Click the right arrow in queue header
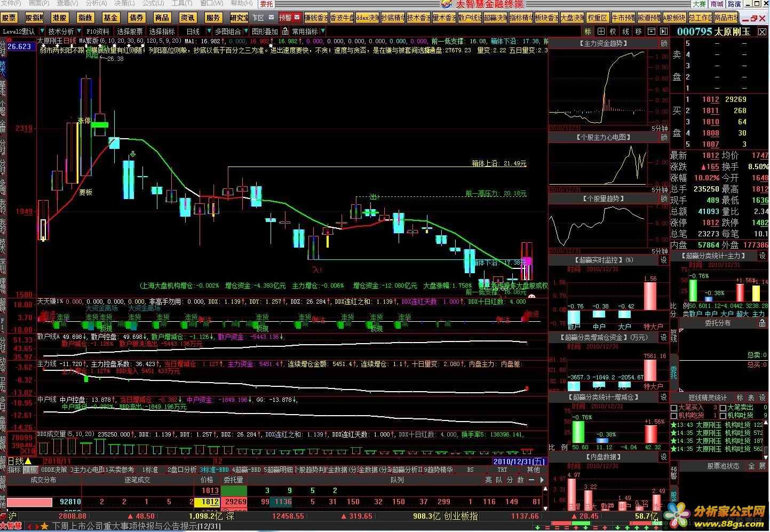Viewport: 770px width, 532px height. click(543, 480)
